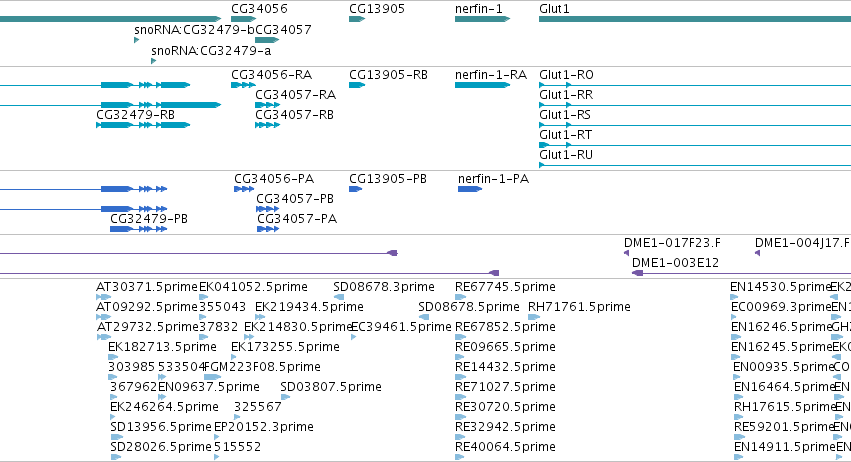Click EST RE32942.5prime
The height and width of the screenshot is (462, 851).
coord(505,428)
